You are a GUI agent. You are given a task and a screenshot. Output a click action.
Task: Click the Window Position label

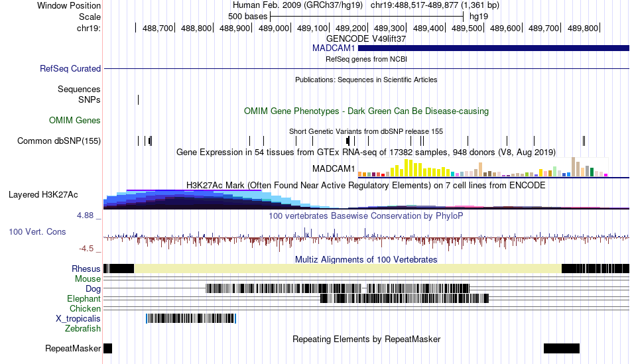[69, 5]
